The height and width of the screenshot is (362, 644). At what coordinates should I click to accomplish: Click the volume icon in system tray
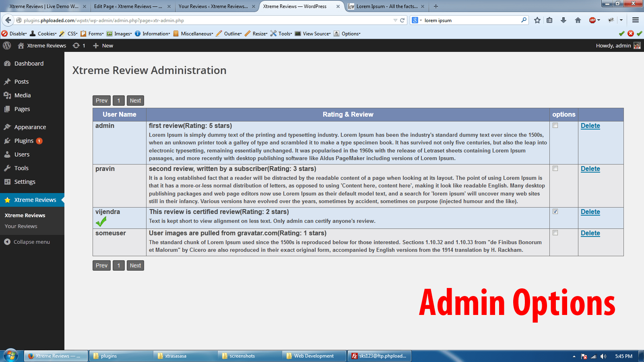603,356
